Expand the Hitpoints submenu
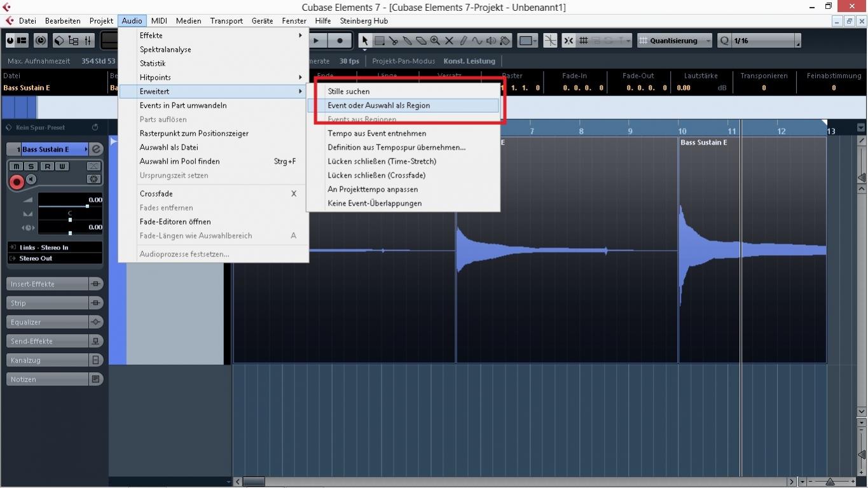This screenshot has width=868, height=488. pos(214,78)
